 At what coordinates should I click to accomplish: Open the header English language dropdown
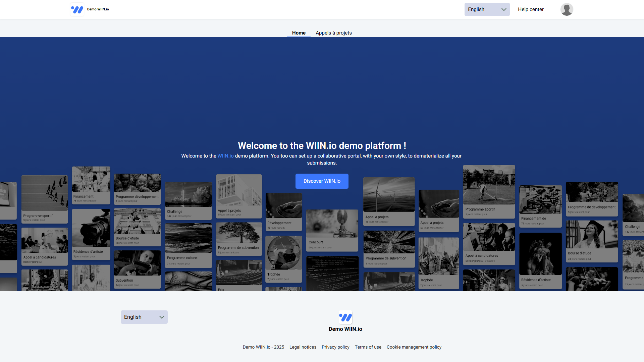[487, 9]
